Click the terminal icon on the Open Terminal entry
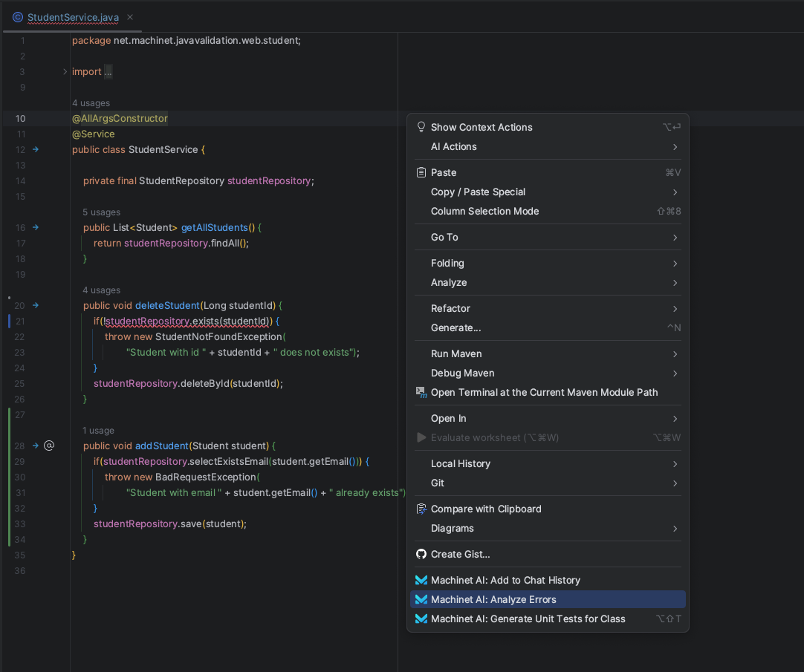 click(x=421, y=392)
